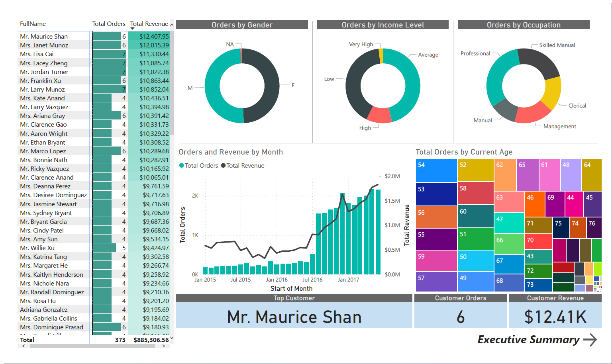Select the age 54 tile in the treemap
This screenshot has height=364, width=612.
pos(436,170)
